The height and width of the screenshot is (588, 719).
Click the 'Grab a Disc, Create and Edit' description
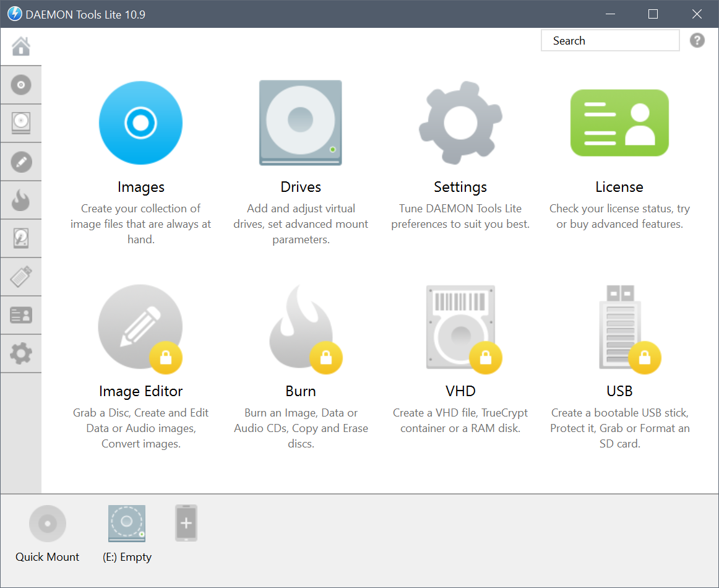point(141,428)
